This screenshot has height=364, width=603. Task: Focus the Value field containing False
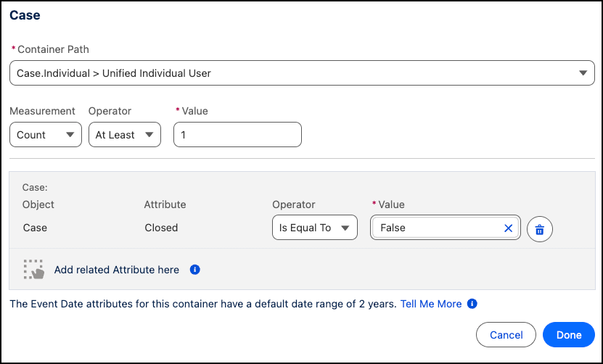435,228
